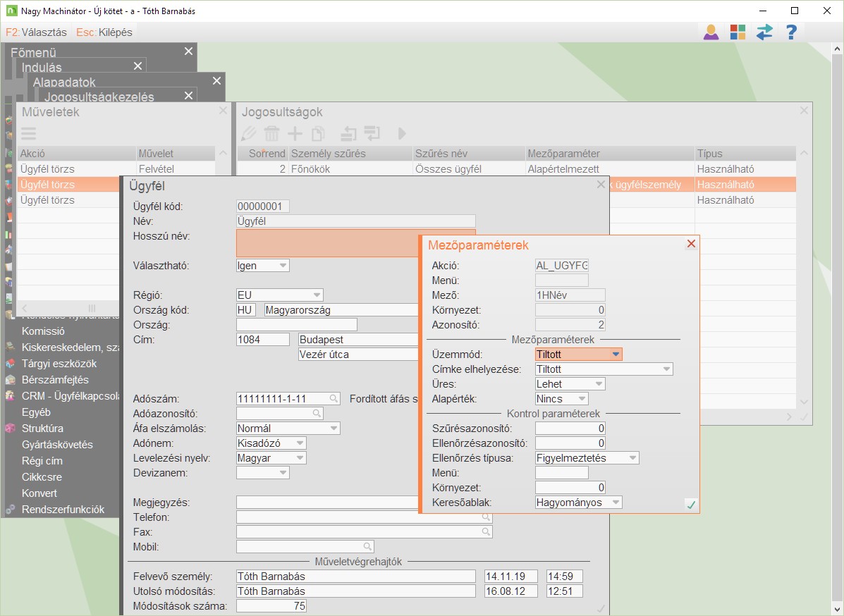This screenshot has height=616, width=844.
Task: Open the Tárgyi eszközök menu item
Action: 59,364
